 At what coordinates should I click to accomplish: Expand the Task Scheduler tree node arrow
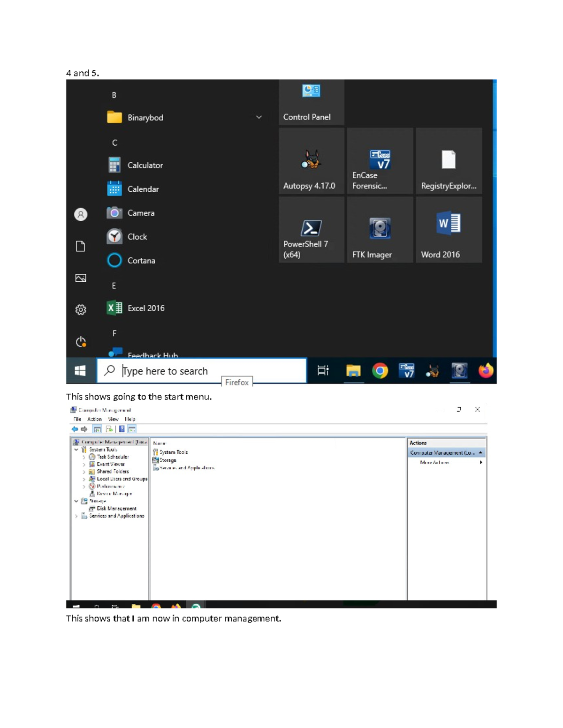click(84, 457)
